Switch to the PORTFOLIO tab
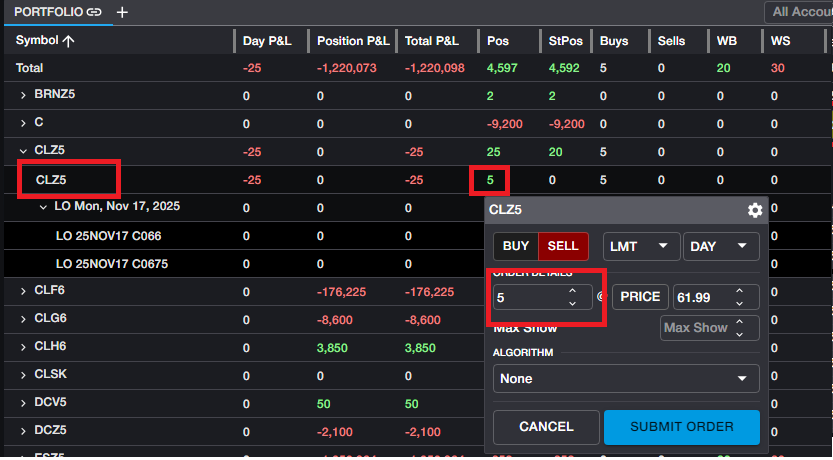833x460 pixels. click(47, 12)
